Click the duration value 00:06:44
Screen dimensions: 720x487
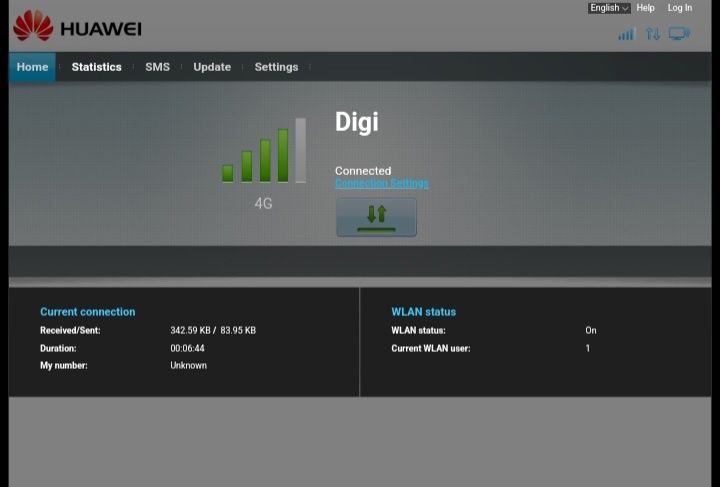click(187, 348)
